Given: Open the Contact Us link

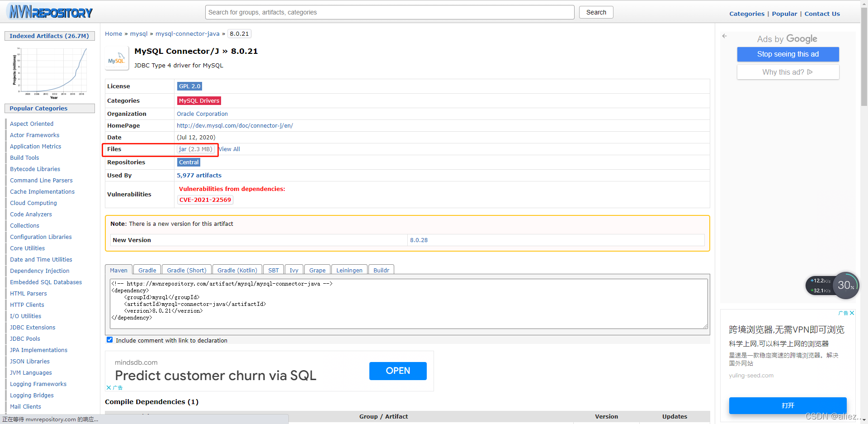Looking at the screenshot, I should [x=822, y=14].
